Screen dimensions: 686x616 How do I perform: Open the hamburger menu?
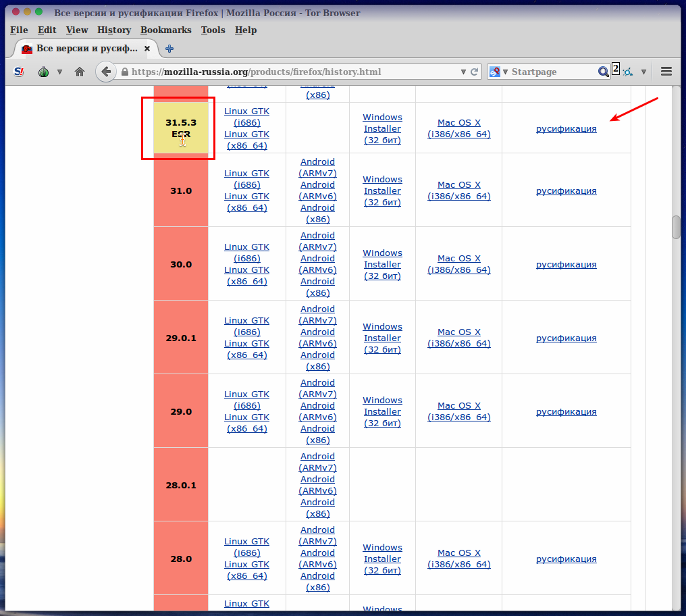pyautogui.click(x=666, y=72)
